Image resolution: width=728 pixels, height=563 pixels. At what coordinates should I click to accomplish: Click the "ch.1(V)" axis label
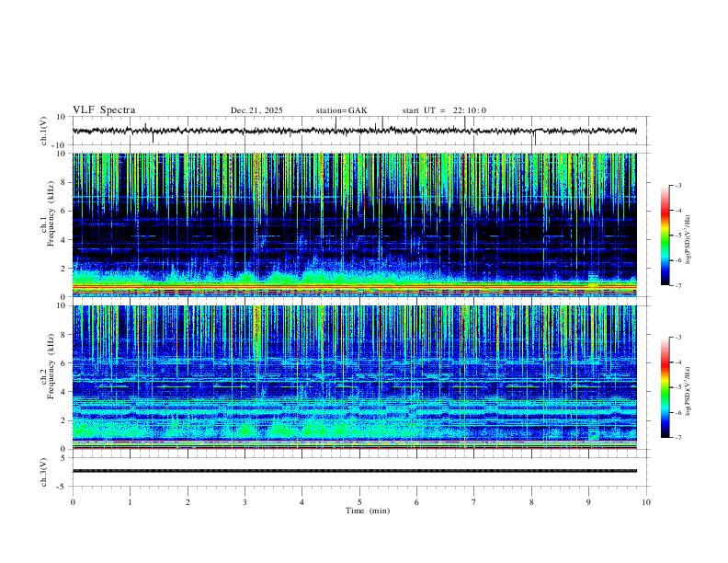click(x=44, y=131)
